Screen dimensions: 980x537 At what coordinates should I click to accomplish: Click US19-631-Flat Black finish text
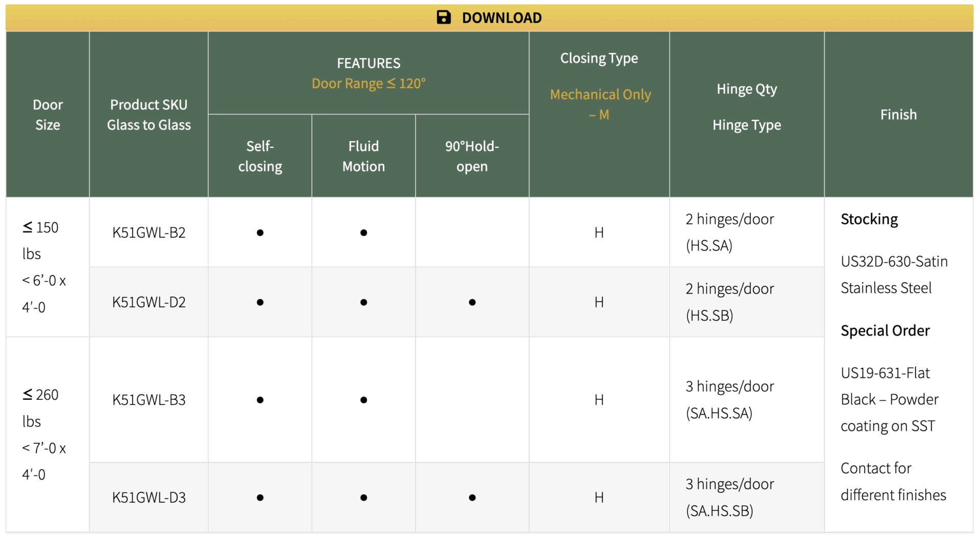(x=890, y=399)
